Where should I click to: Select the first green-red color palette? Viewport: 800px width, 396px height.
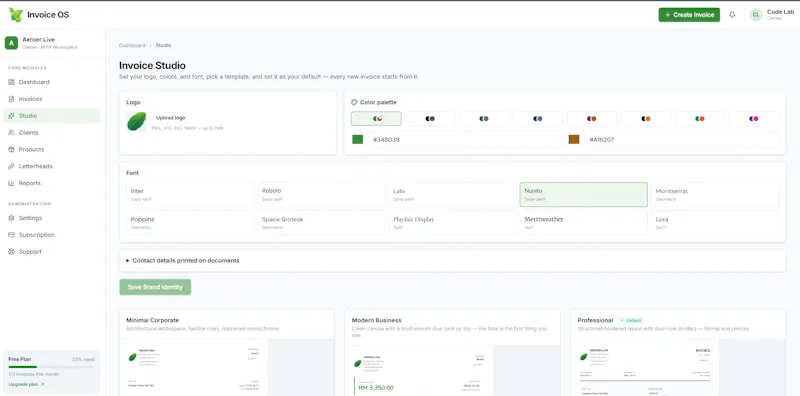[377, 118]
